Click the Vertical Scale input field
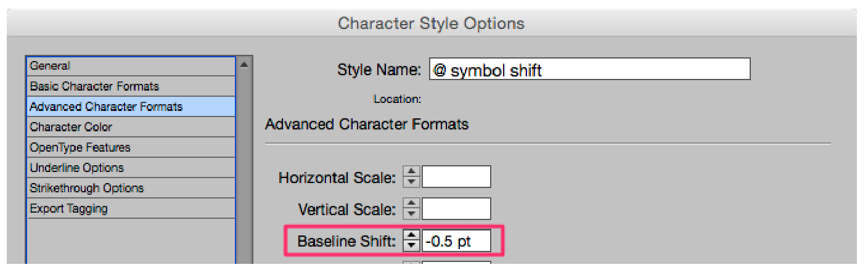The height and width of the screenshot is (270, 868). pyautogui.click(x=456, y=209)
